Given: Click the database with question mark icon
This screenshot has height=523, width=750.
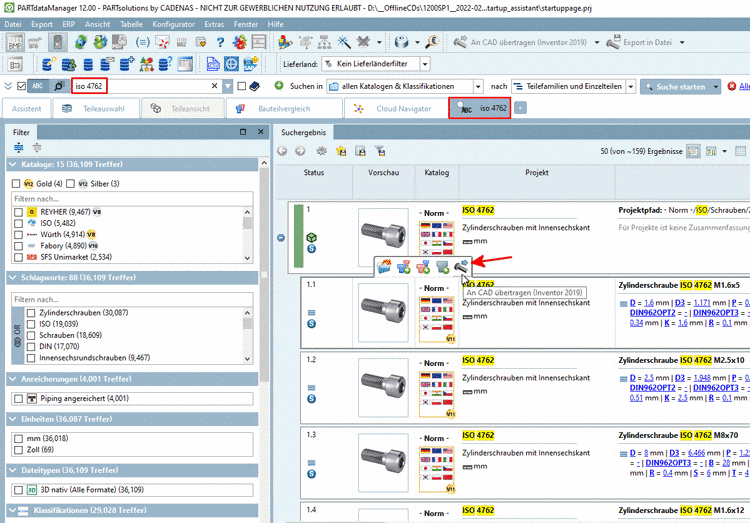Looking at the screenshot, I should pyautogui.click(x=165, y=64).
